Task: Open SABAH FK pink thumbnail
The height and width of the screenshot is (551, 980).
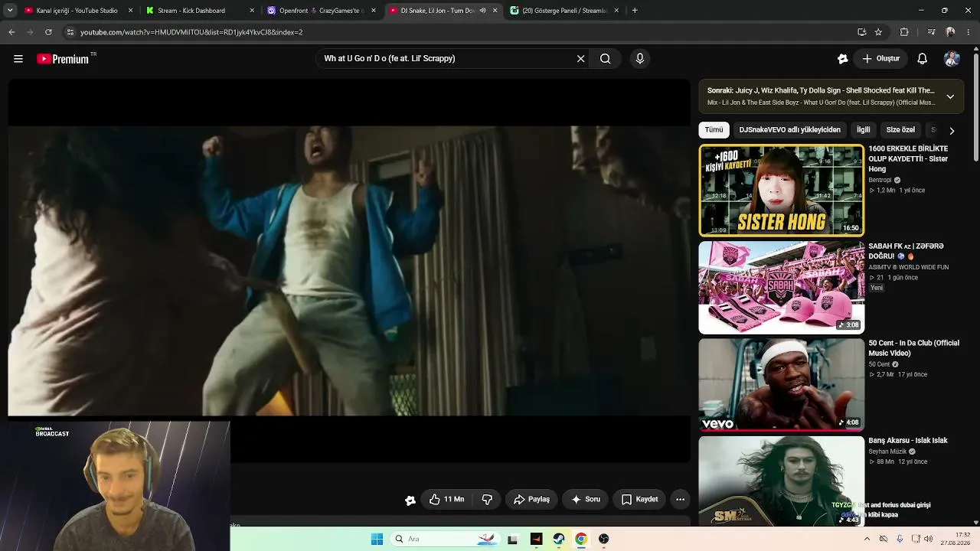Action: (781, 288)
